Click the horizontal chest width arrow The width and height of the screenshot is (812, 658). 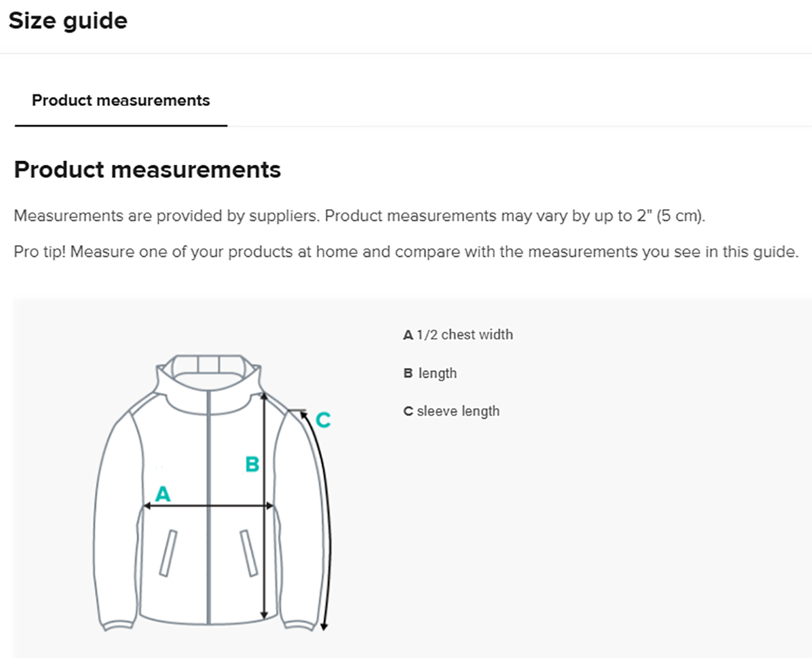[208, 506]
